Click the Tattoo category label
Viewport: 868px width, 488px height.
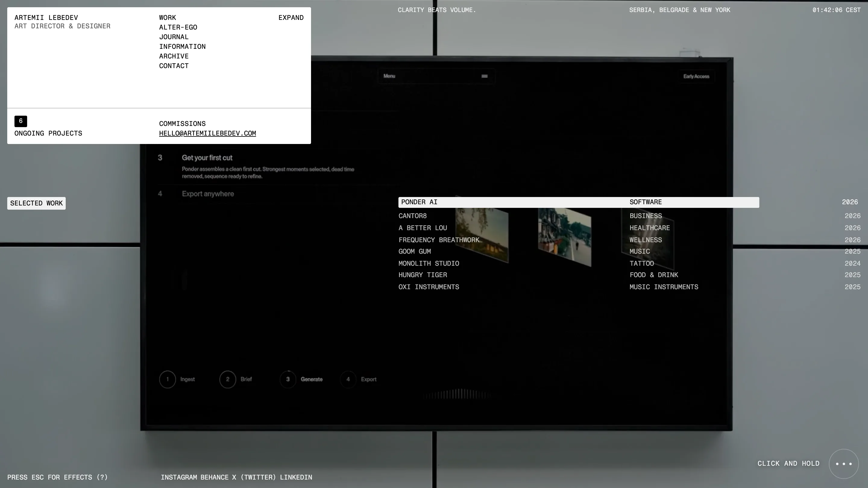(x=642, y=264)
